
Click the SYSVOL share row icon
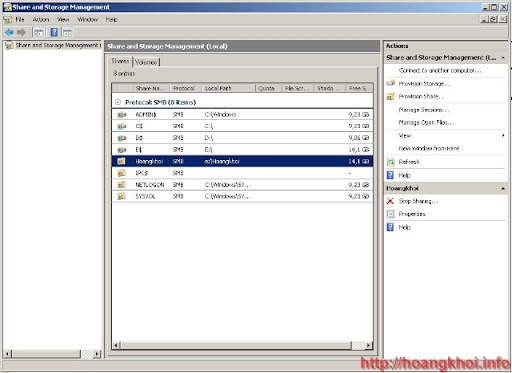(121, 196)
